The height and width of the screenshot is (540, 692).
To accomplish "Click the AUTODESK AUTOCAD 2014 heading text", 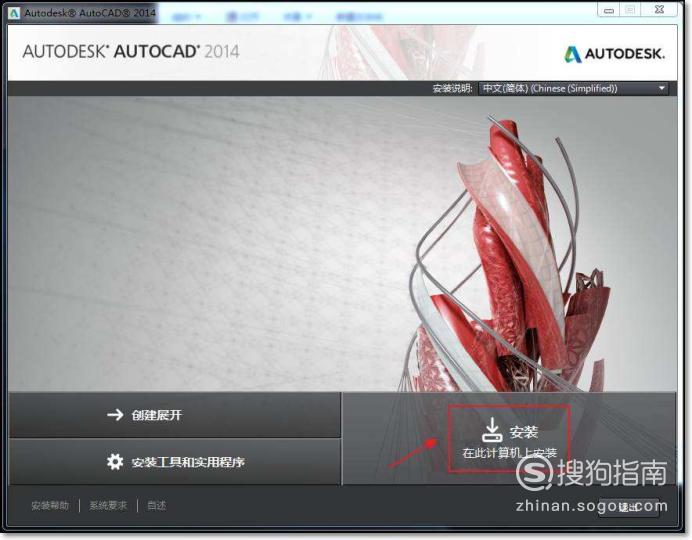I will 131,52.
